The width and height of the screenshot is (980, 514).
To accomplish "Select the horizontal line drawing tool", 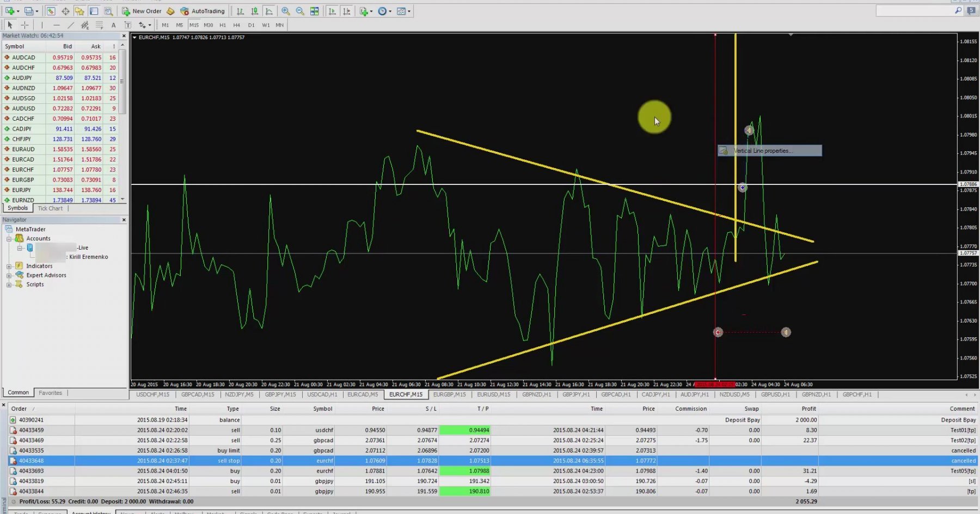I will point(56,25).
